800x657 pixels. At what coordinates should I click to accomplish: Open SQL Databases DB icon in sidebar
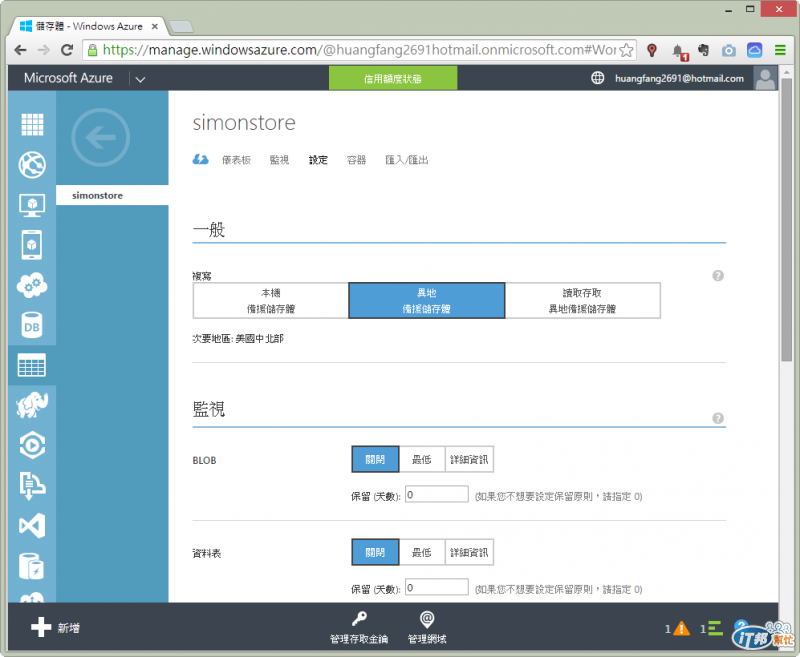pos(32,325)
